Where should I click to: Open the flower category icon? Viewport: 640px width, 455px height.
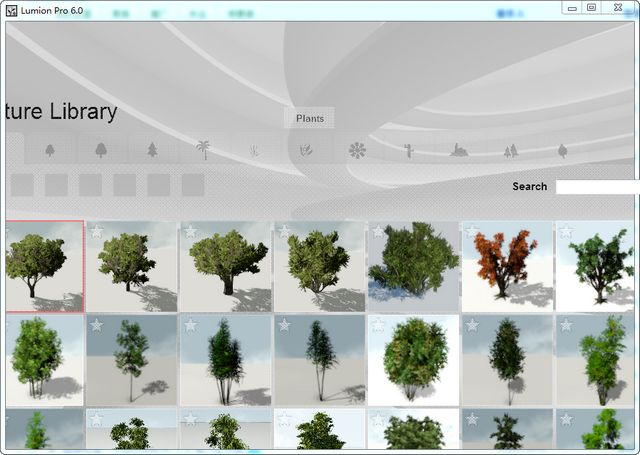[357, 150]
